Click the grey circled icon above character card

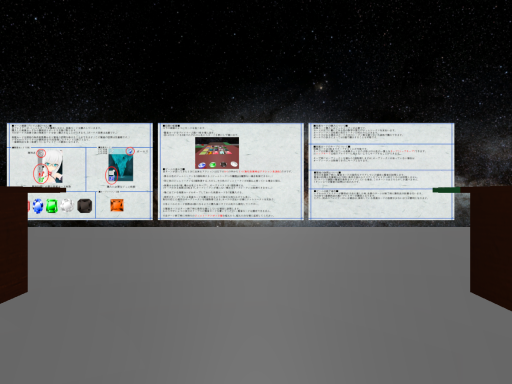(41, 153)
